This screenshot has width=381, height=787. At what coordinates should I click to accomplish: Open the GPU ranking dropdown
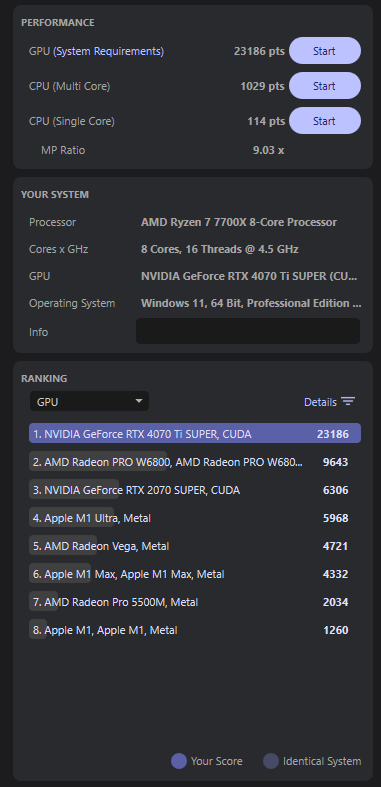click(89, 402)
